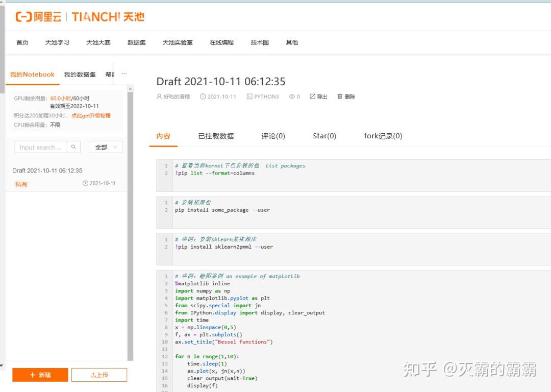
Task: Select the 内容 content tab
Action: pyautogui.click(x=163, y=136)
